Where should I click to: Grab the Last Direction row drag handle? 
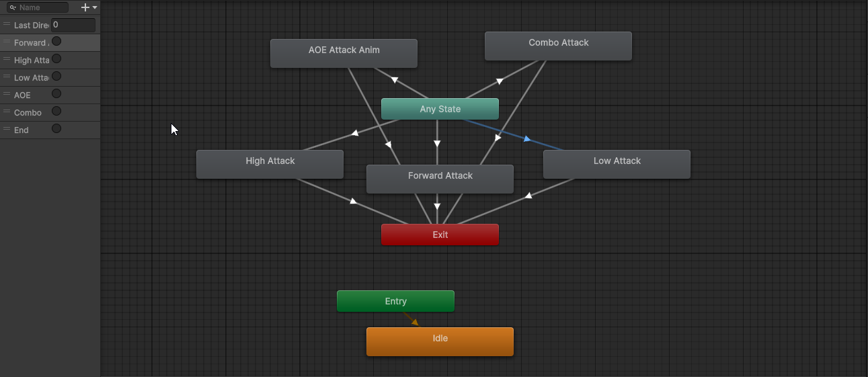point(7,25)
